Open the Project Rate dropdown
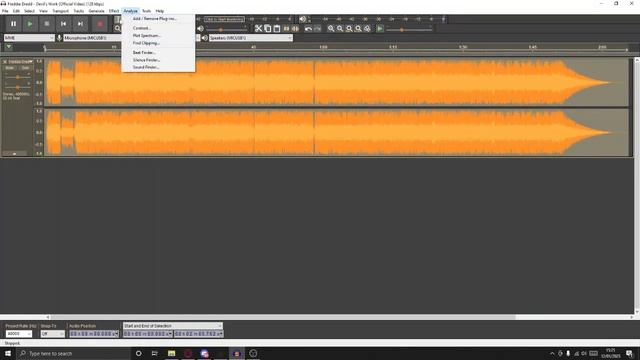This screenshot has height=360, width=640. pos(18,334)
